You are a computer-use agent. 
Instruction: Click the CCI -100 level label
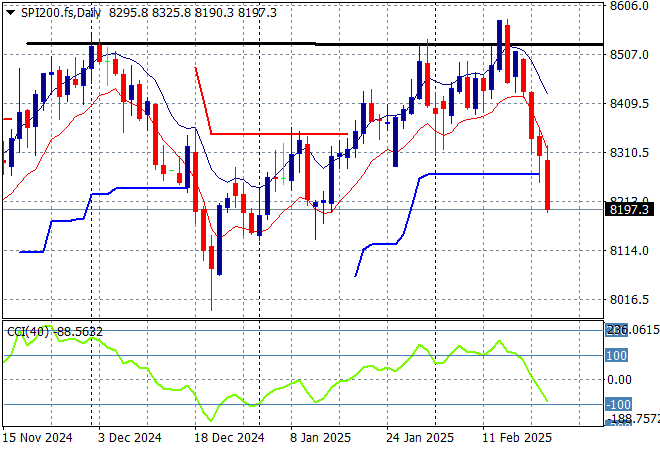point(618,405)
